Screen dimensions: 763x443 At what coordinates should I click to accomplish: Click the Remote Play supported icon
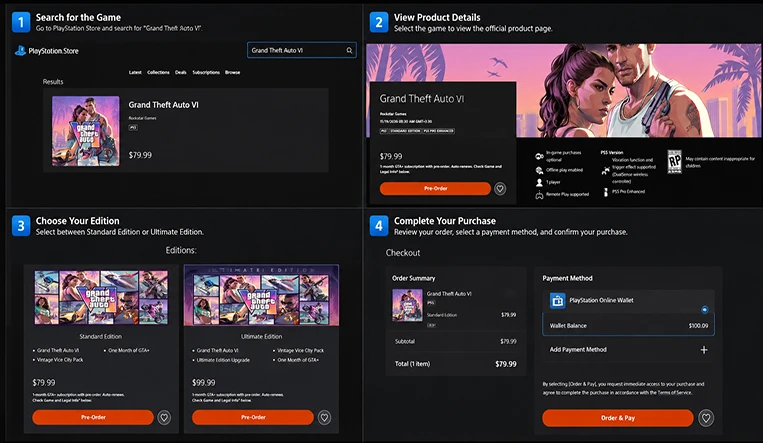pos(539,195)
